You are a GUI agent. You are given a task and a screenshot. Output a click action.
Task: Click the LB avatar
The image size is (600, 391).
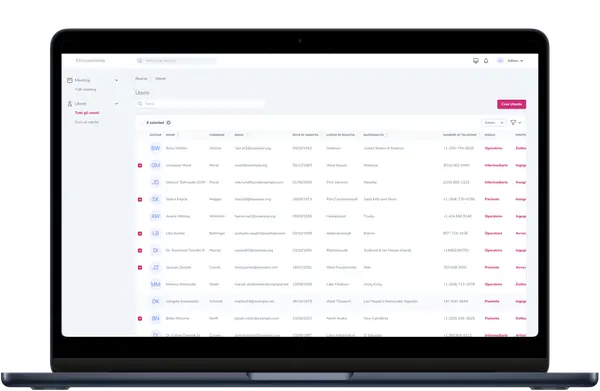tap(155, 233)
